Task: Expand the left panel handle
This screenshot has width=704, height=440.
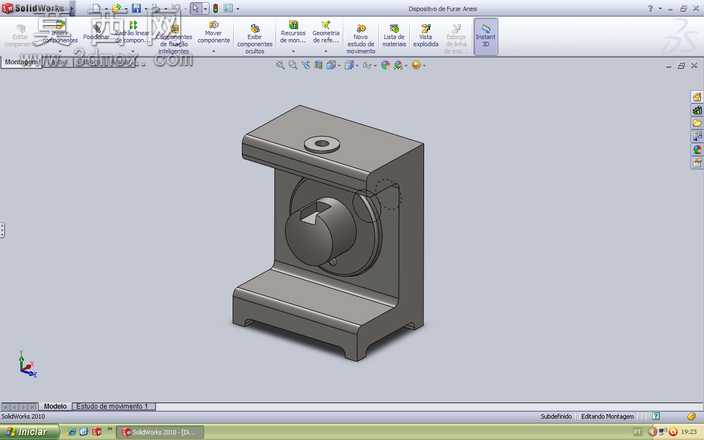Action: tap(2, 230)
